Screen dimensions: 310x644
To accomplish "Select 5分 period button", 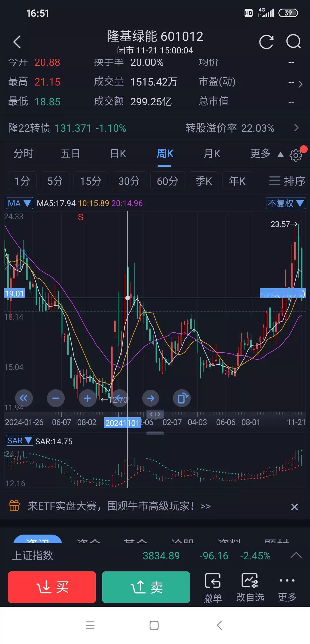I will (x=55, y=181).
